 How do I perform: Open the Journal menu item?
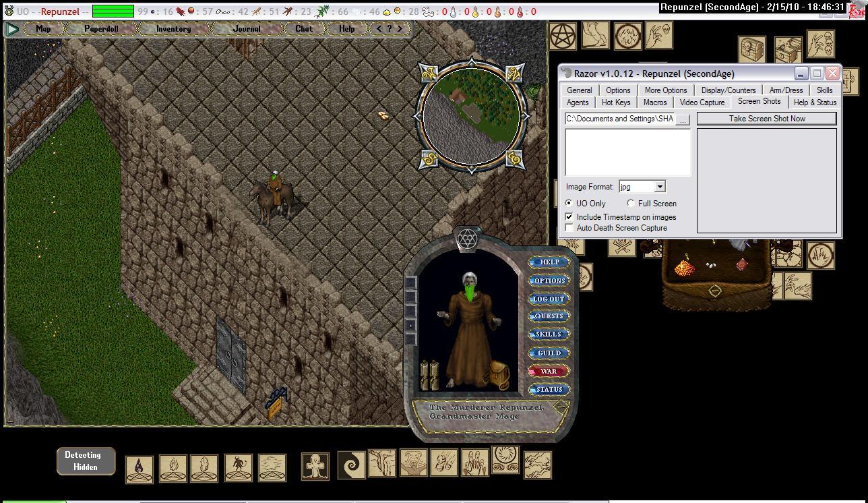(x=247, y=29)
